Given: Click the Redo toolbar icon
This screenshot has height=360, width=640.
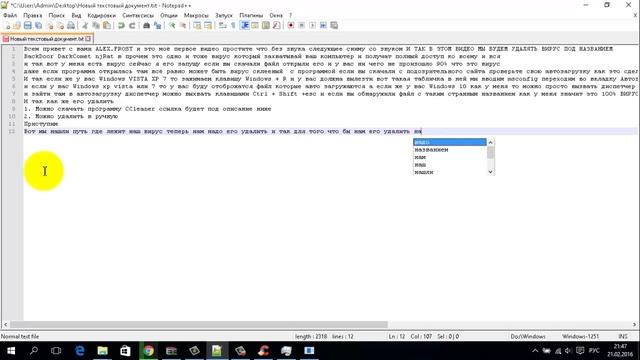Looking at the screenshot, I should pos(132,26).
